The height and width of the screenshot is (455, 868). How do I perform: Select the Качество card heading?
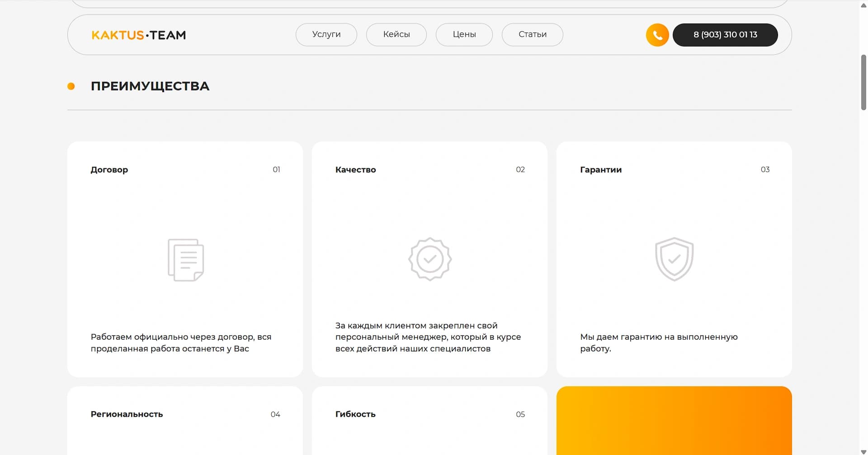[355, 170]
